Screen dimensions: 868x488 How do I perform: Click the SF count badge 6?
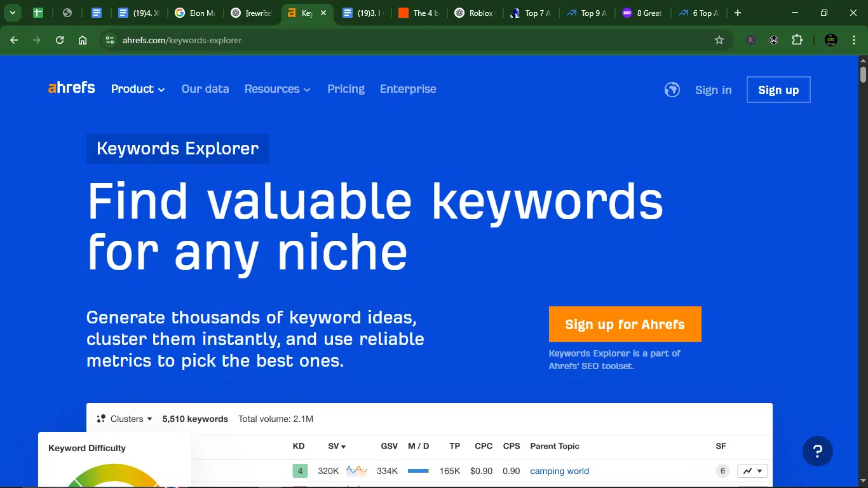click(x=722, y=471)
